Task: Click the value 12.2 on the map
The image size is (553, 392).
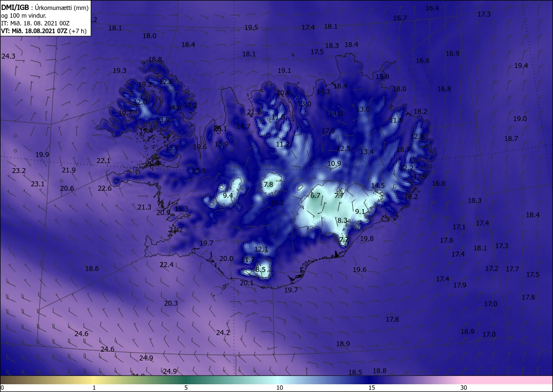Action: (x=406, y=168)
